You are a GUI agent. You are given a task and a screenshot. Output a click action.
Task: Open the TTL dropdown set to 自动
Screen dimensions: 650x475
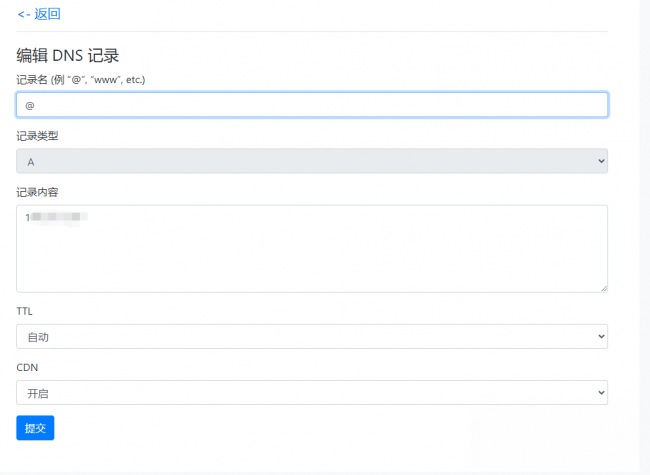311,336
